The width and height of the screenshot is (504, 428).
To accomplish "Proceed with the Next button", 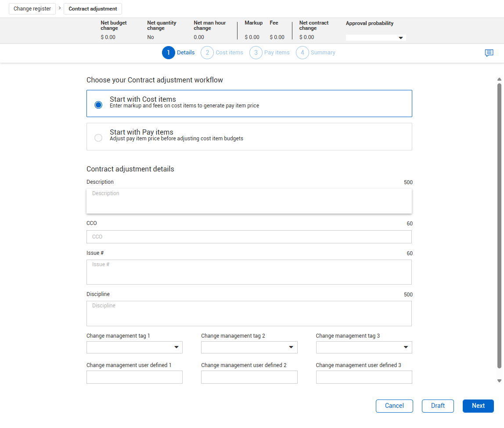I will point(478,406).
